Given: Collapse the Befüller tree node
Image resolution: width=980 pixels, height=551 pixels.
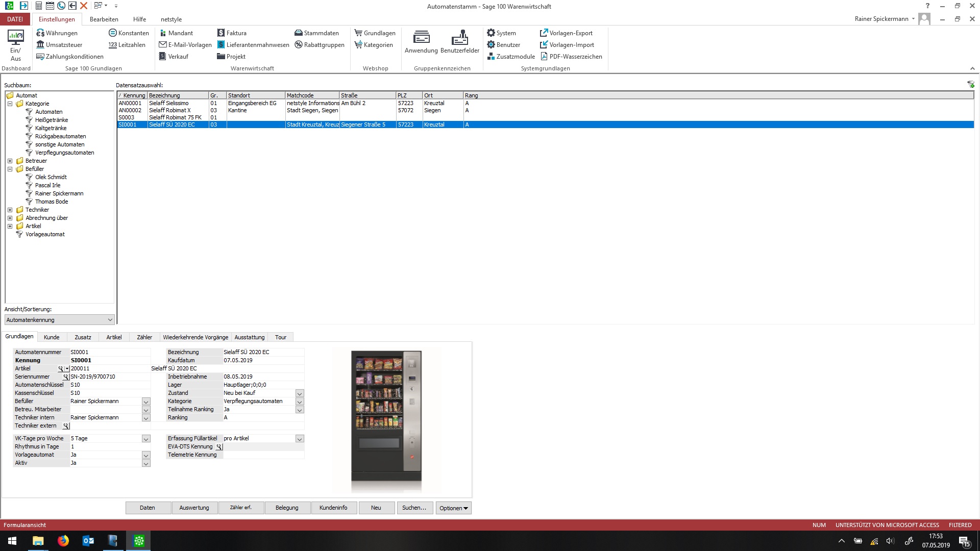Looking at the screenshot, I should point(10,169).
